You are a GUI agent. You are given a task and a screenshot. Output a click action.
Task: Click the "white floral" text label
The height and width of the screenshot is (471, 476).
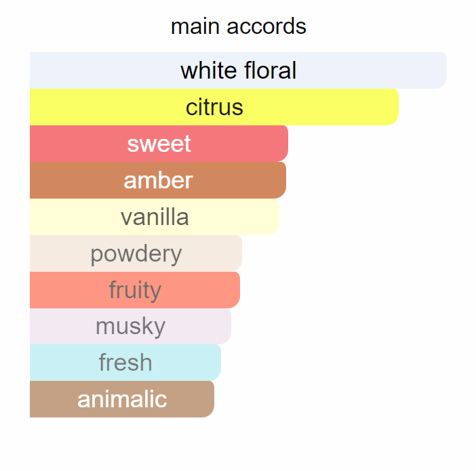(x=238, y=70)
